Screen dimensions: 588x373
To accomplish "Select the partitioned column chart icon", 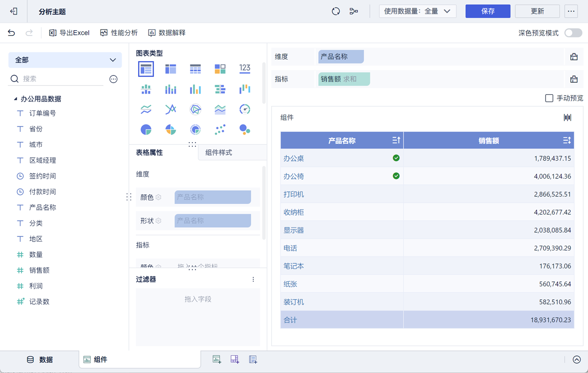I will coord(146,89).
